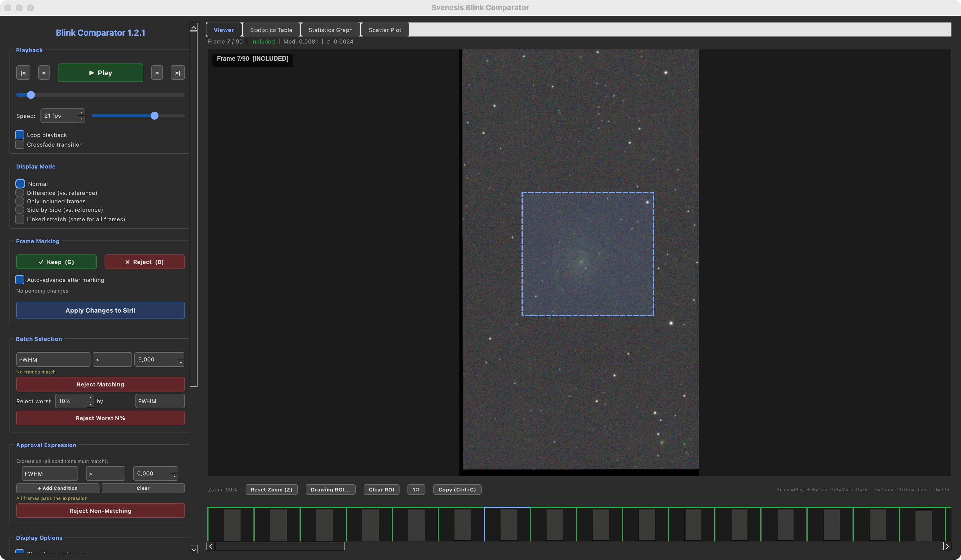Set viewer zoom to 1:1
The height and width of the screenshot is (560, 961).
click(416, 490)
